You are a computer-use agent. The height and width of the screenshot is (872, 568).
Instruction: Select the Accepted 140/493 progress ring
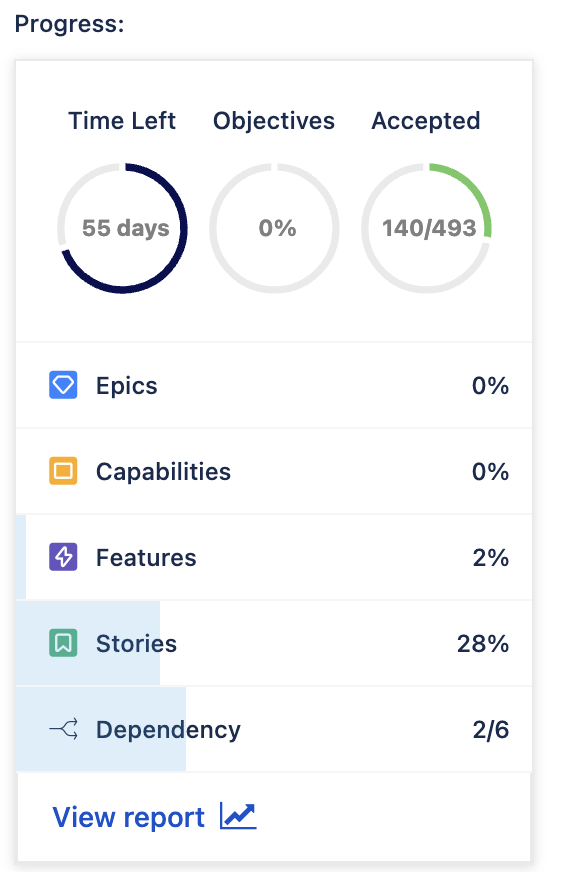click(x=427, y=228)
